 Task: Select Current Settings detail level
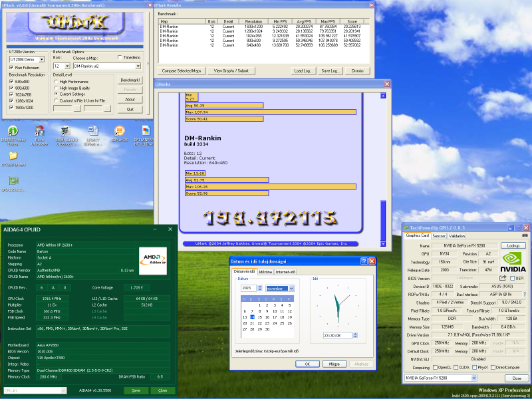[57, 94]
